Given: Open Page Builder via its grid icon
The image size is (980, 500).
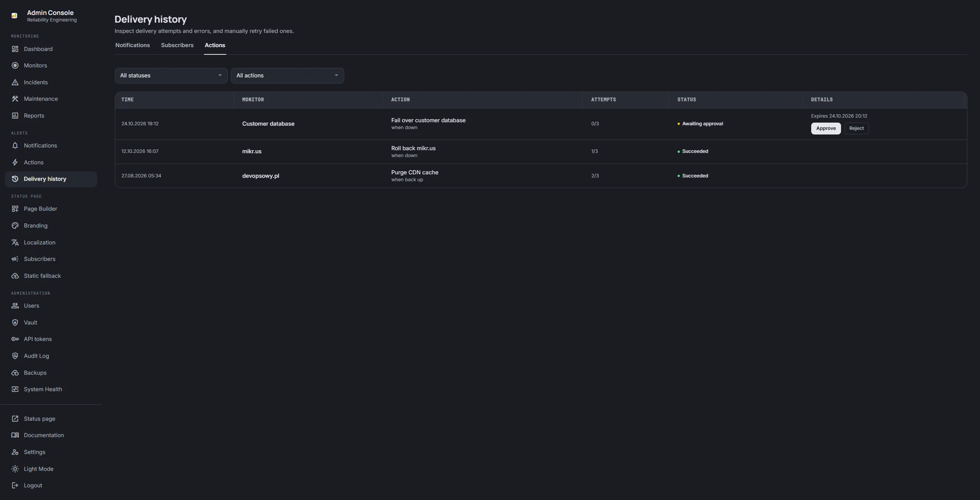Looking at the screenshot, I should [15, 209].
